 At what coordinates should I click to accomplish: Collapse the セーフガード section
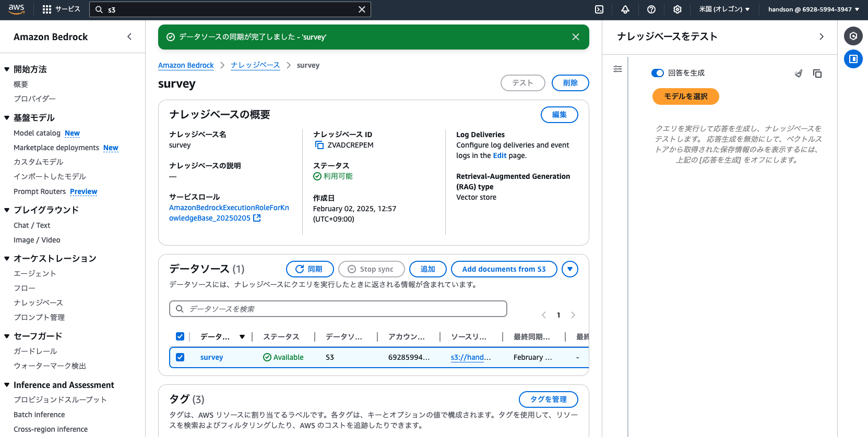(7, 336)
